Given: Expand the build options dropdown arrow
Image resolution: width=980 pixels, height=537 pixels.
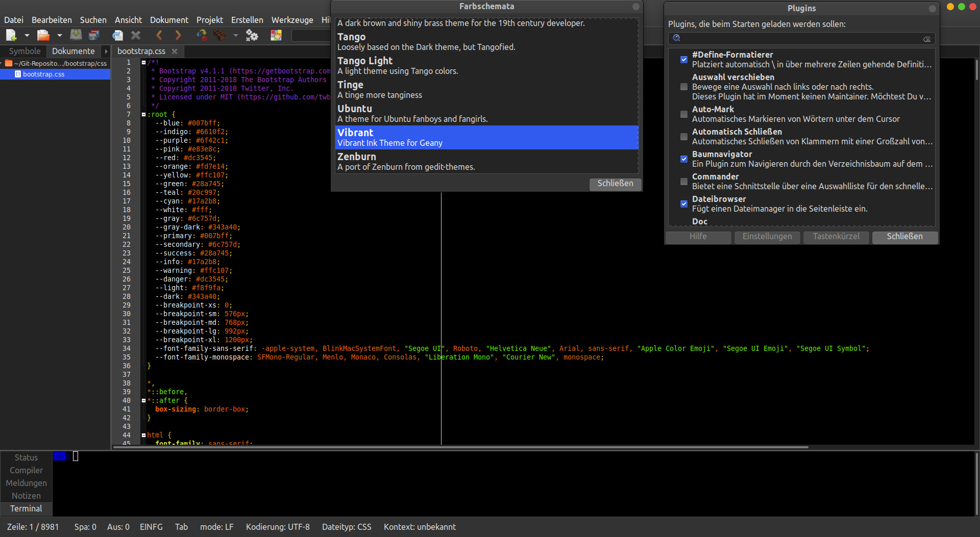Looking at the screenshot, I should coord(235,35).
